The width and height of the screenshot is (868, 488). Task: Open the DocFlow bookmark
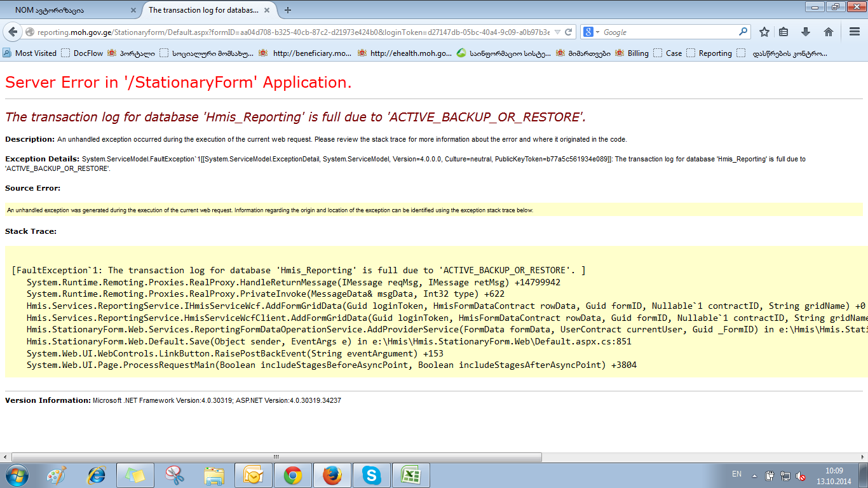[x=82, y=53]
